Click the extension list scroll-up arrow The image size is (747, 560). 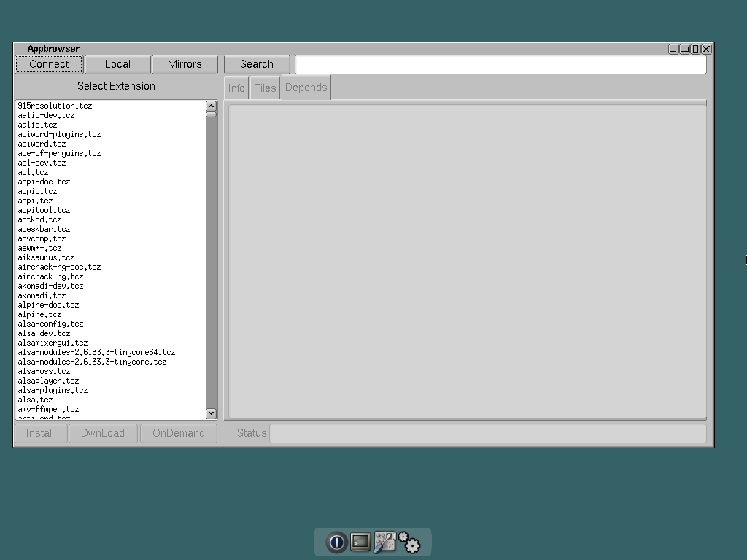click(211, 106)
